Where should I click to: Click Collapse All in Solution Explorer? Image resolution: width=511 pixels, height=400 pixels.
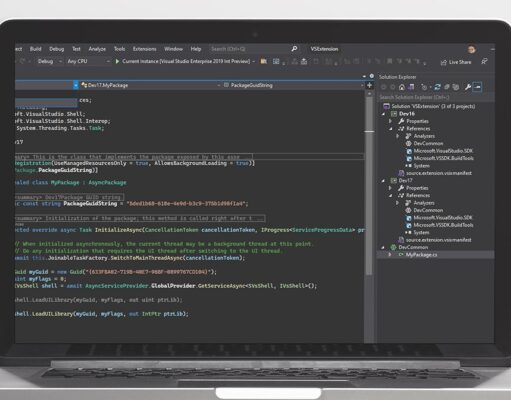tap(447, 87)
